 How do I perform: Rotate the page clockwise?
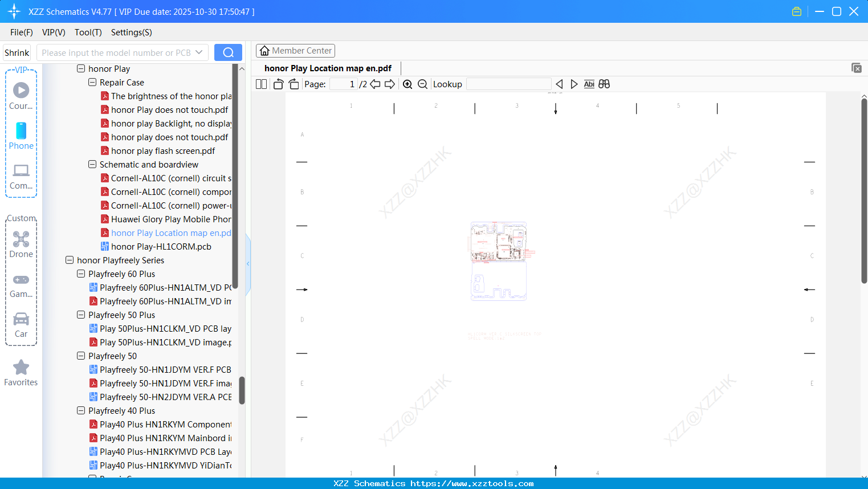pyautogui.click(x=294, y=84)
